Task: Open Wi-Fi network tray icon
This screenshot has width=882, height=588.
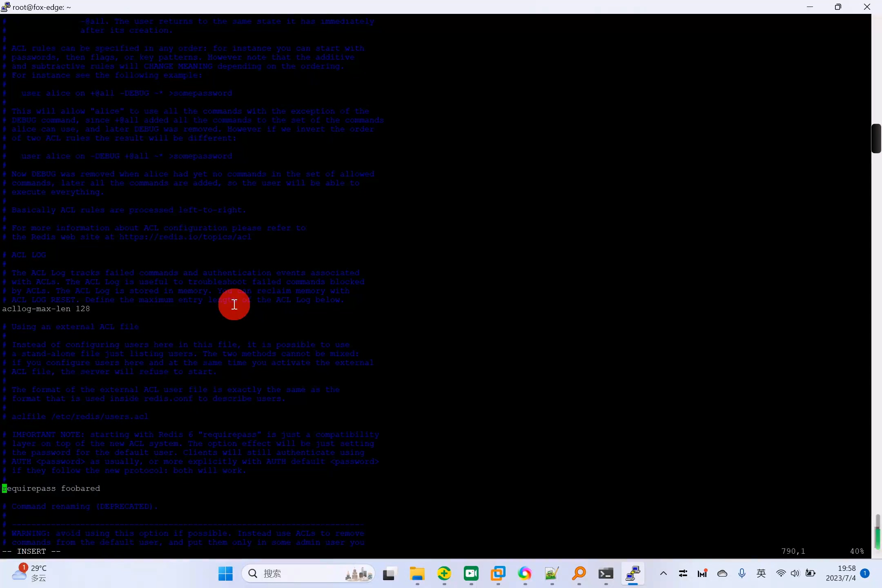Action: [x=781, y=574]
